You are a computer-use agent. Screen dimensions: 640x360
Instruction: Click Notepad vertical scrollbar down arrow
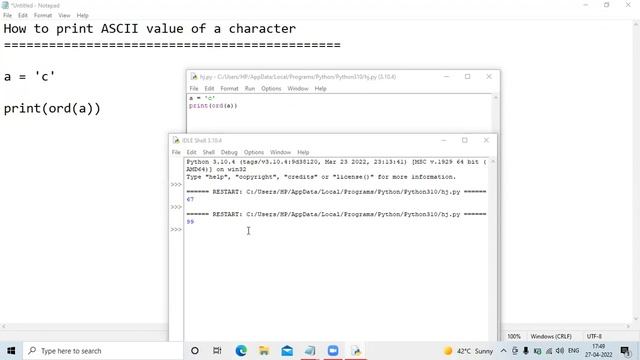point(636,319)
